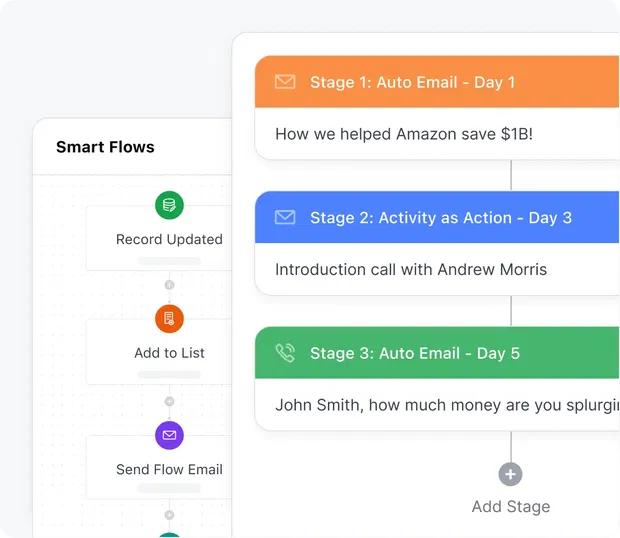This screenshot has height=538, width=620.
Task: Click the 'John Smith, how much money' subject
Action: click(445, 405)
